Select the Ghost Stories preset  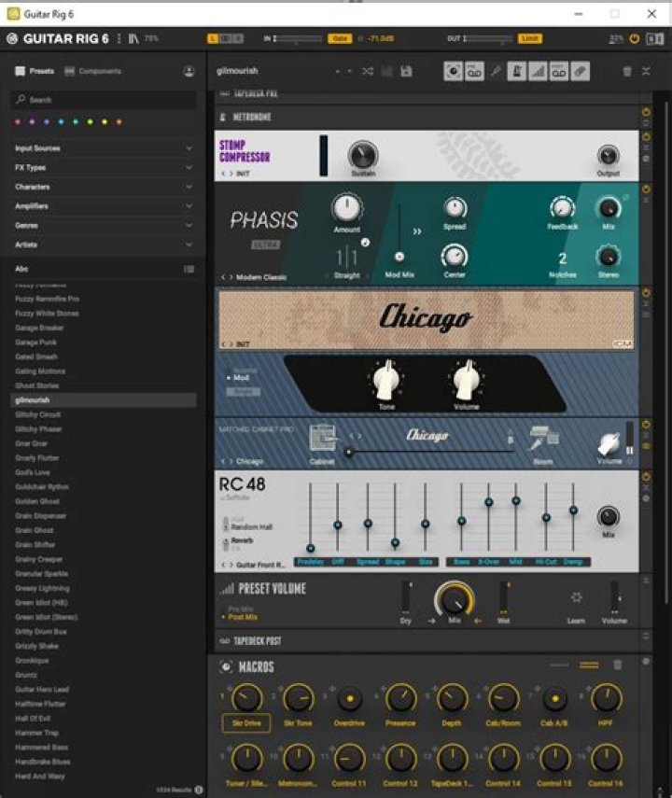(x=36, y=385)
